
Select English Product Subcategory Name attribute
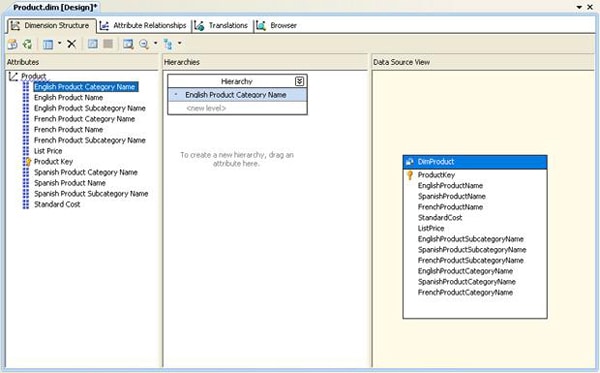90,108
